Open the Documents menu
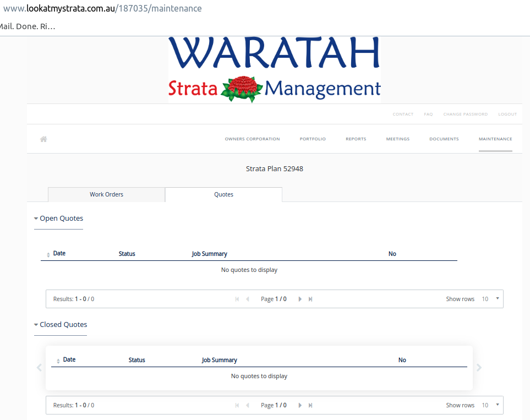This screenshot has height=420, width=530. point(444,139)
